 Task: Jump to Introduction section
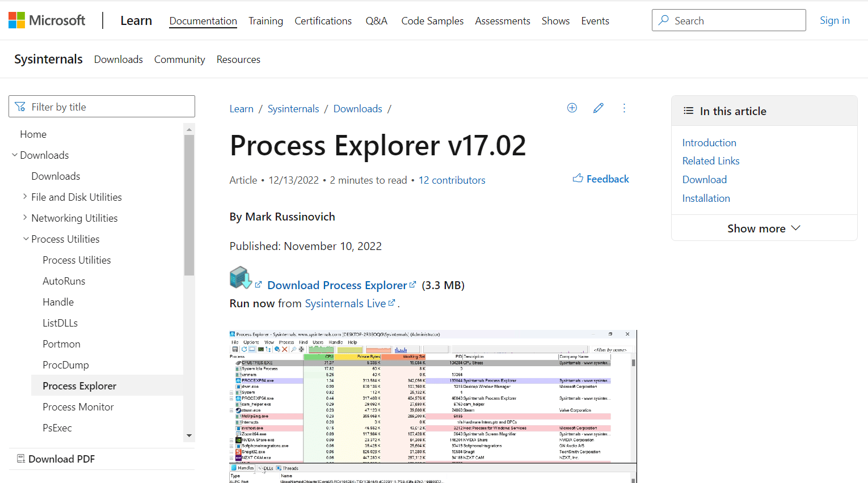click(709, 143)
